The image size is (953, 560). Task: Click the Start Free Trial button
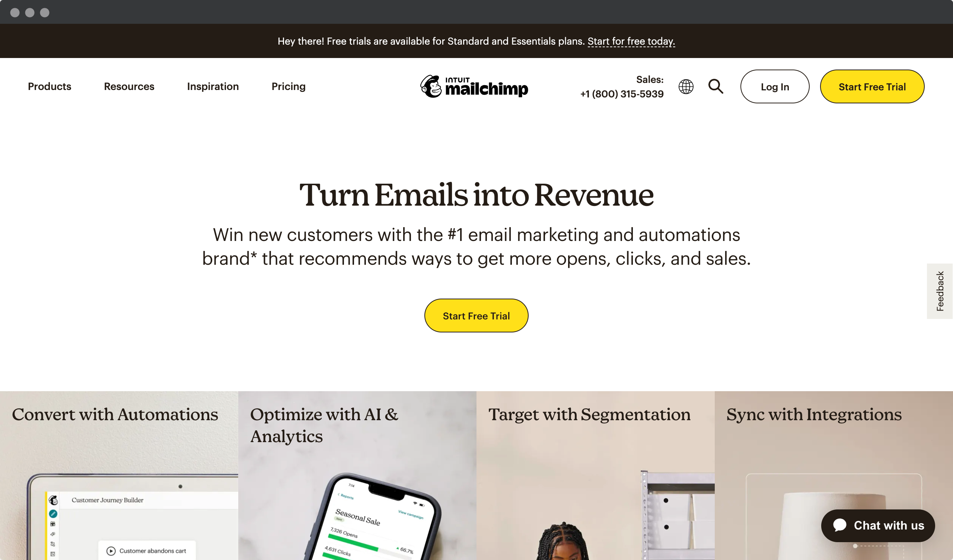pos(476,315)
